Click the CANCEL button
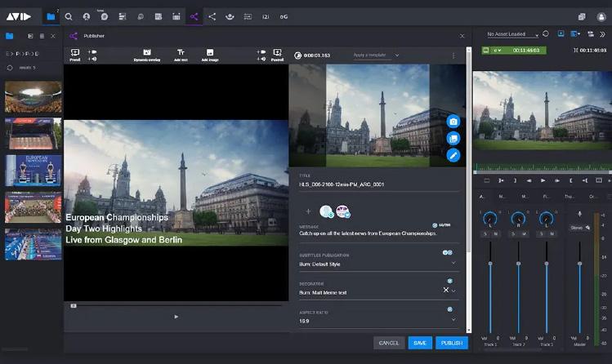This screenshot has height=364, width=612. pyautogui.click(x=389, y=343)
